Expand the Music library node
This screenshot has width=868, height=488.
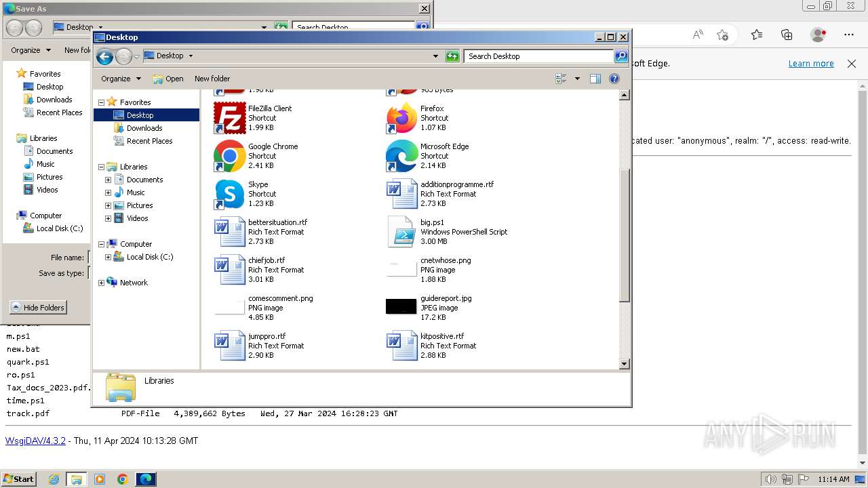[108, 192]
